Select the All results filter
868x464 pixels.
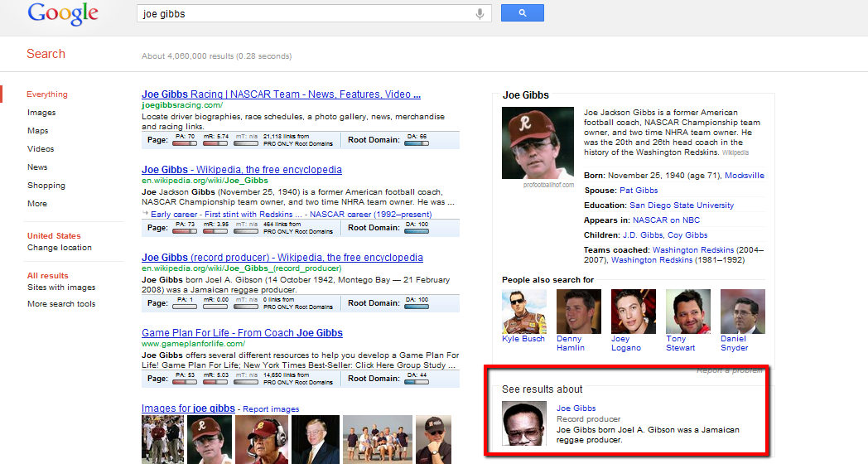coord(47,276)
